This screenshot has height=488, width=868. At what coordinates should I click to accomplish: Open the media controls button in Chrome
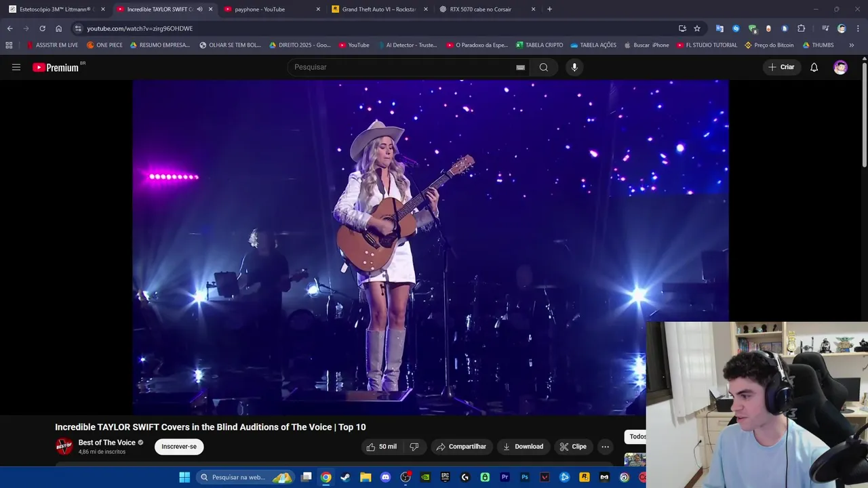click(825, 28)
